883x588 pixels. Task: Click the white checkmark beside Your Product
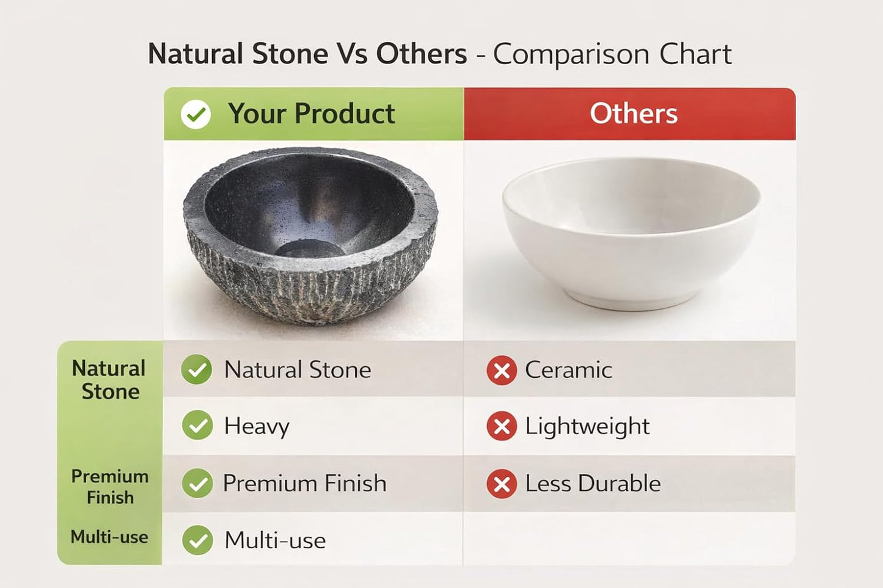coord(196,114)
